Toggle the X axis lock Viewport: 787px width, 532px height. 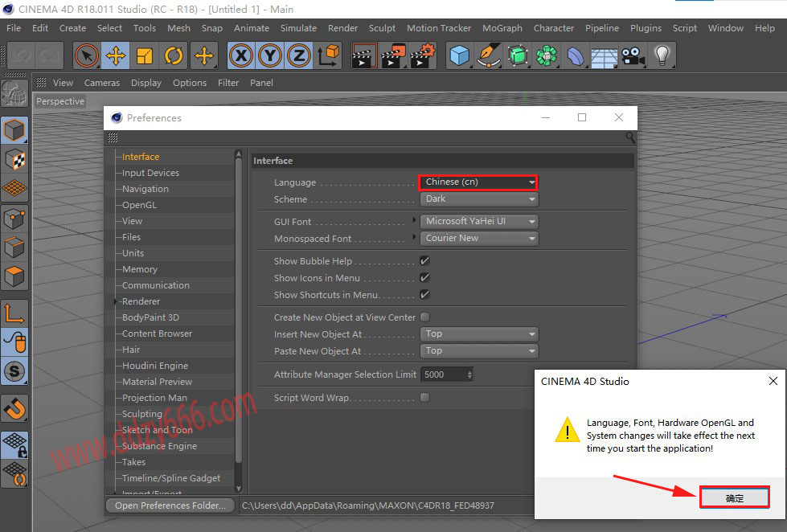click(241, 55)
